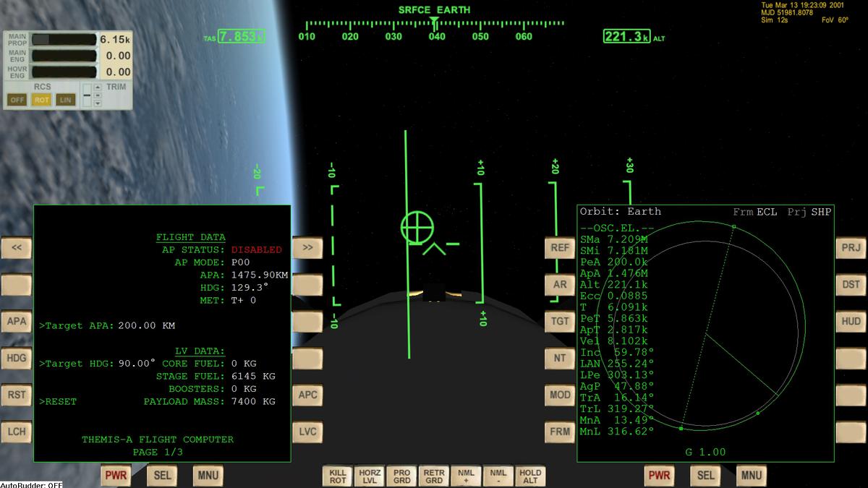Screen dimensions: 868x488
Task: Show right MFD button menu with MNU
Action: tap(751, 476)
